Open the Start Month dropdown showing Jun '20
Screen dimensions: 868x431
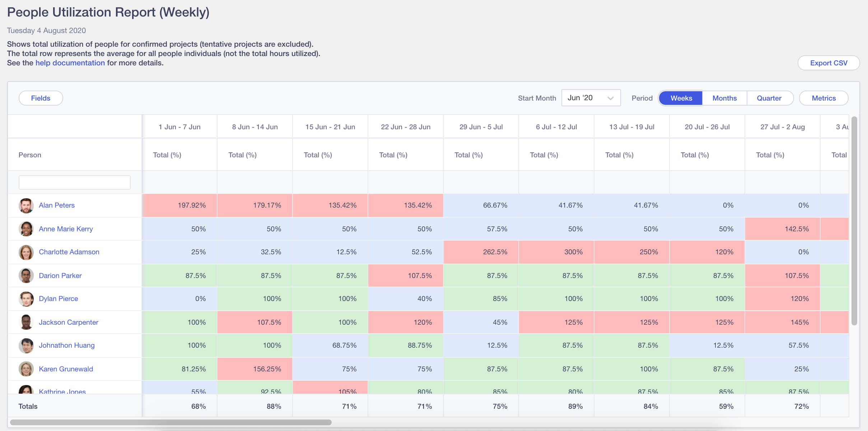point(591,98)
